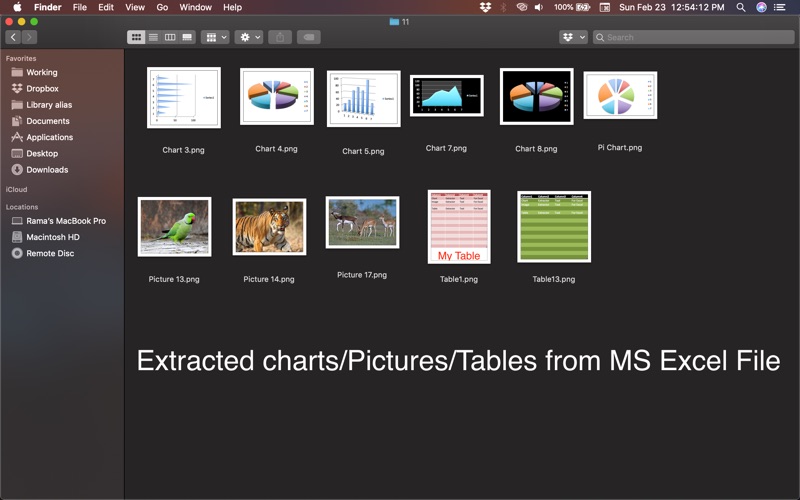
Task: Select the Table1.png thumbnail
Action: click(459, 227)
